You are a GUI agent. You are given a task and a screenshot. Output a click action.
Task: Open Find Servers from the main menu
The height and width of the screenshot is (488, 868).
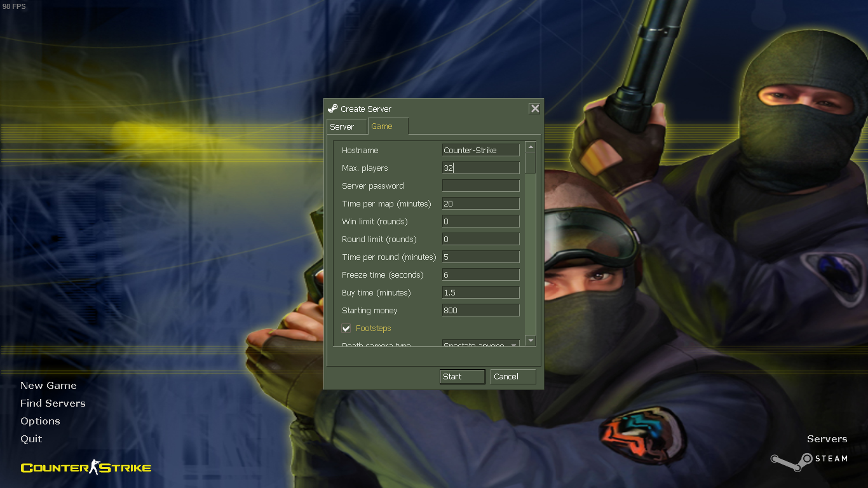(x=53, y=403)
